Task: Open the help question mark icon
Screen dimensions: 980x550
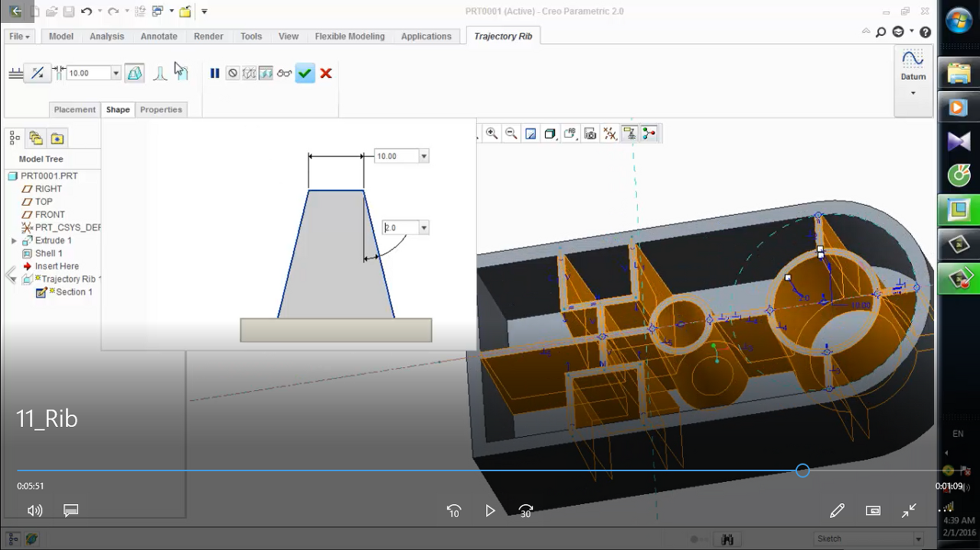Action: (x=926, y=32)
